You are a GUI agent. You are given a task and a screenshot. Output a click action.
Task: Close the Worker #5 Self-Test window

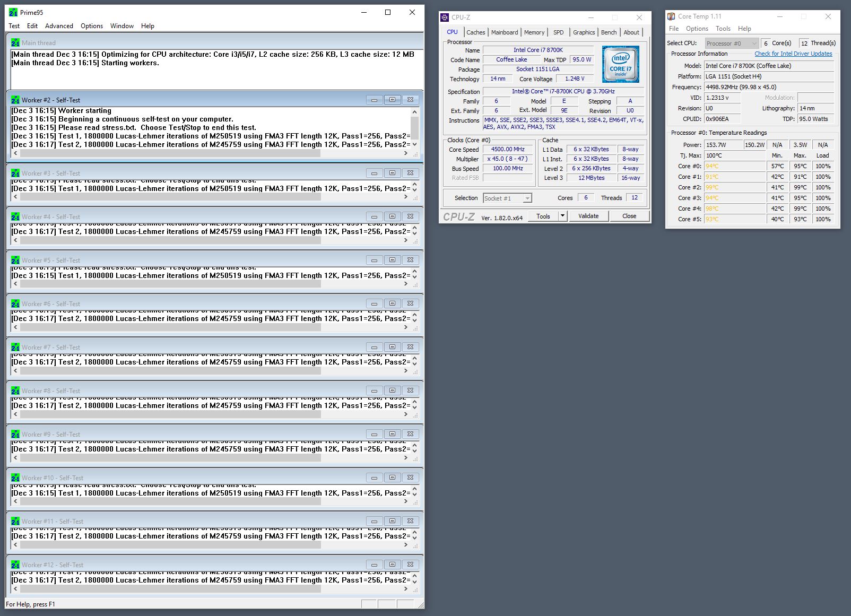pos(410,260)
